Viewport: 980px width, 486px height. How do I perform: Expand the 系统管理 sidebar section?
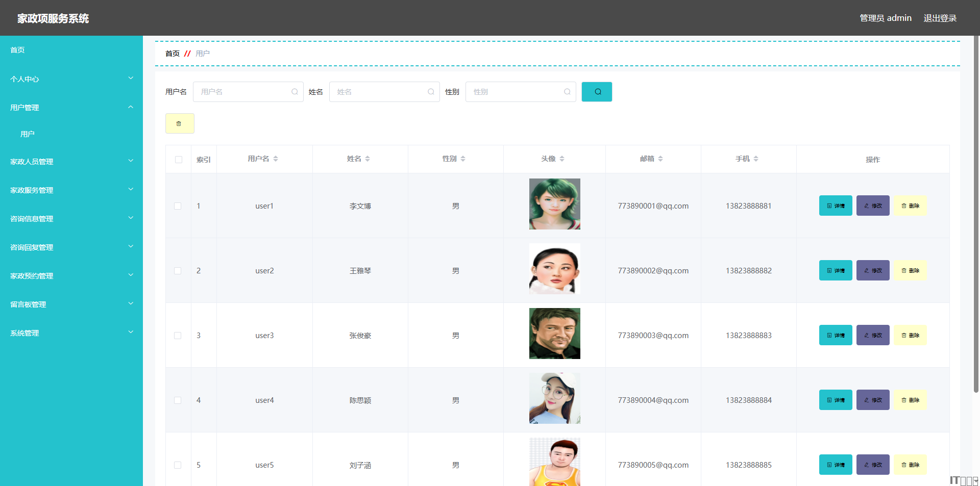click(71, 333)
